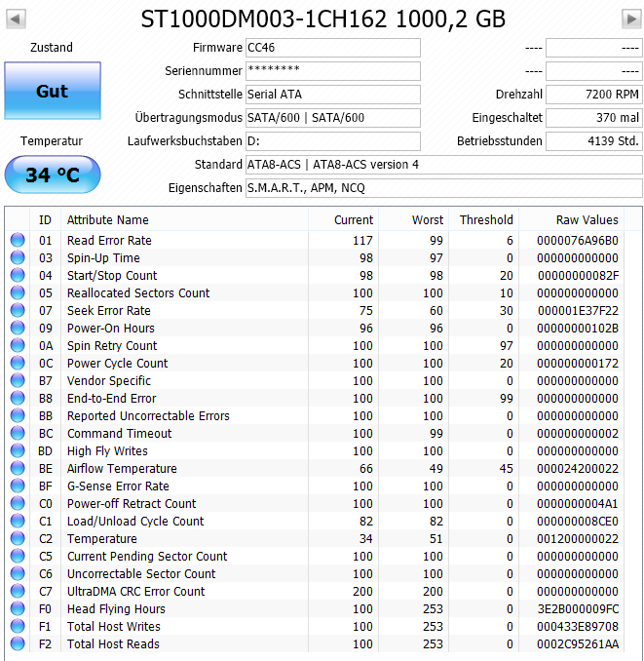Click status orb for High Fly Writes

click(x=18, y=451)
